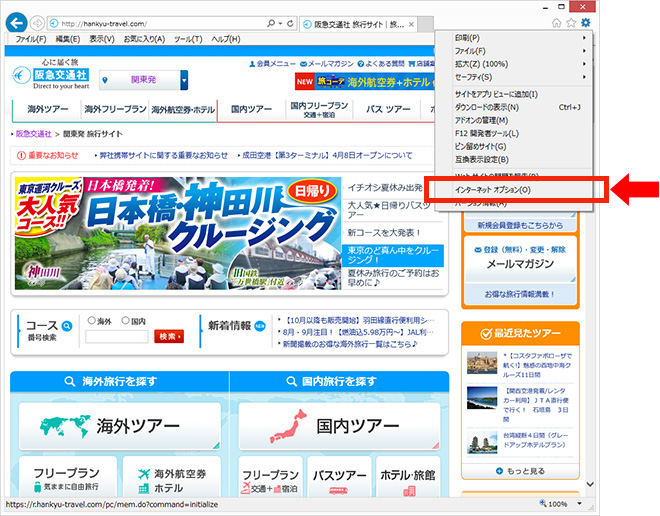Click the refresh icon in address bar
Viewport: 660px width, 516px height.
[292, 22]
